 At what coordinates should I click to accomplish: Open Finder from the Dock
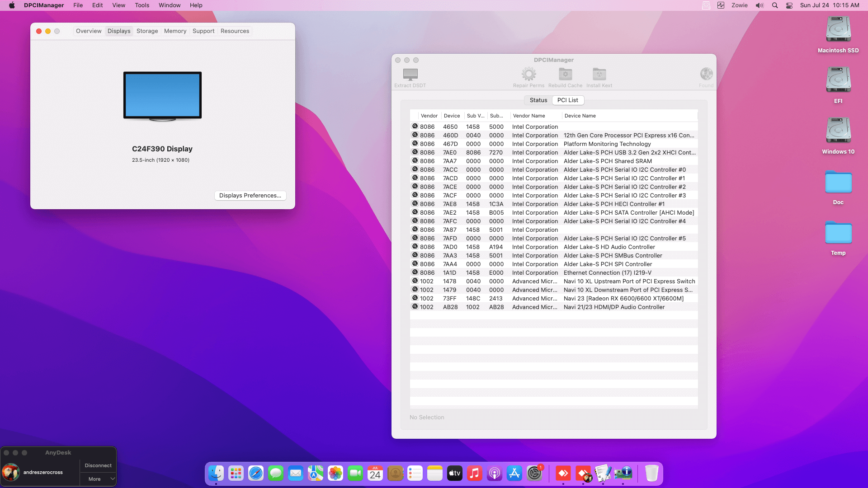coord(216,473)
